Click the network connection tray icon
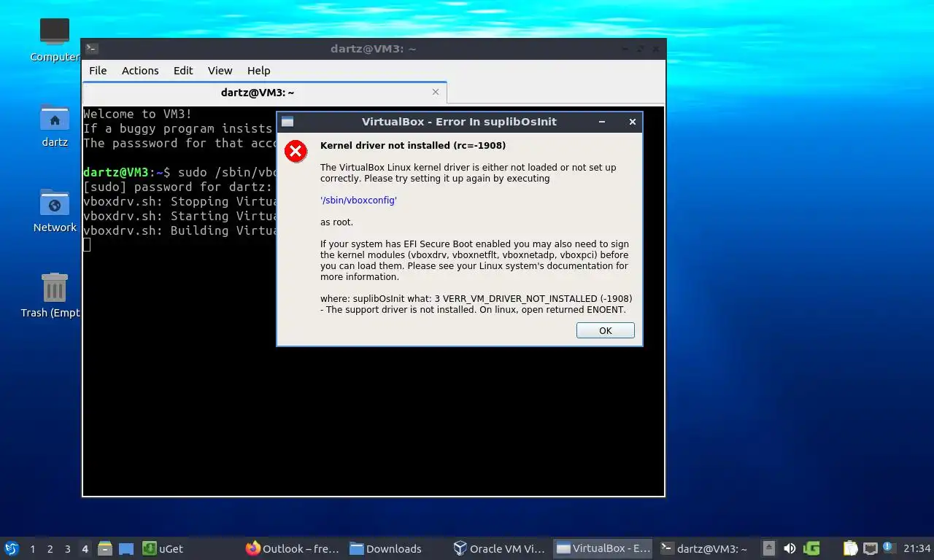This screenshot has height=560, width=934. 870,548
